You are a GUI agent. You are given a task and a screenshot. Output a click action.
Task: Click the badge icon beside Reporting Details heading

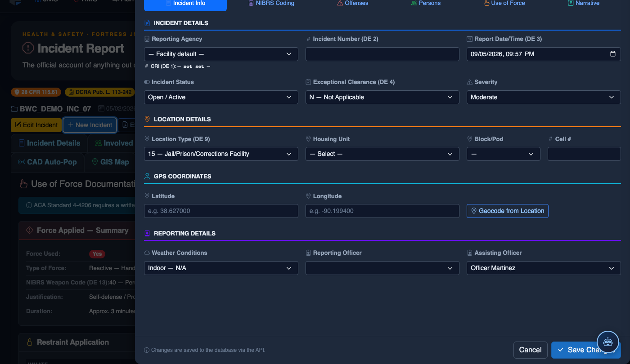147,233
